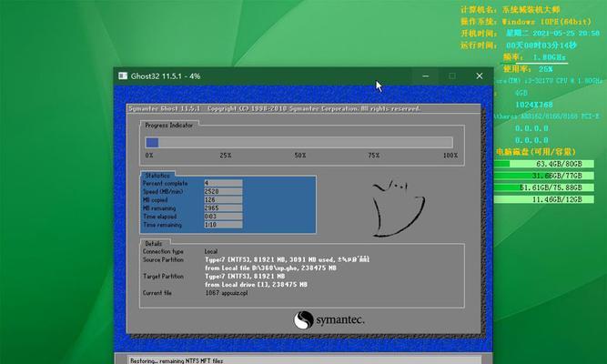Click the Symantec Ghost copyright header line

tap(275, 109)
